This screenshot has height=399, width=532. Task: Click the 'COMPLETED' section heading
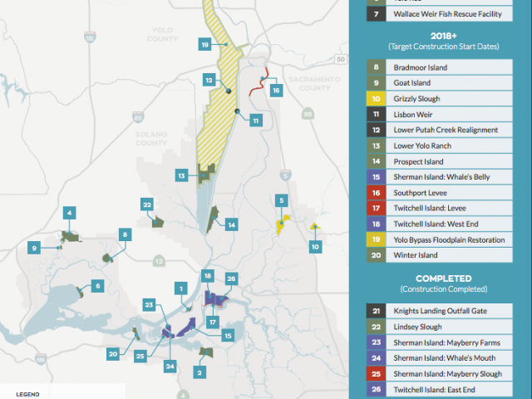coord(444,278)
